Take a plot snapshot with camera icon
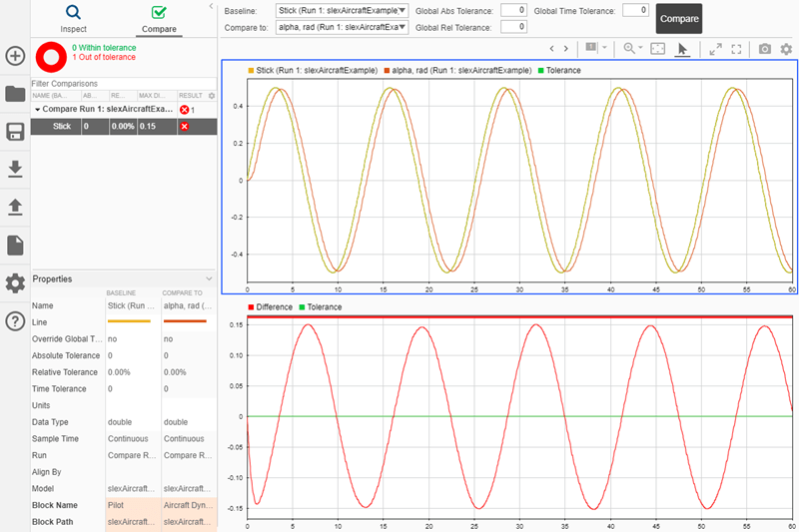 point(764,48)
